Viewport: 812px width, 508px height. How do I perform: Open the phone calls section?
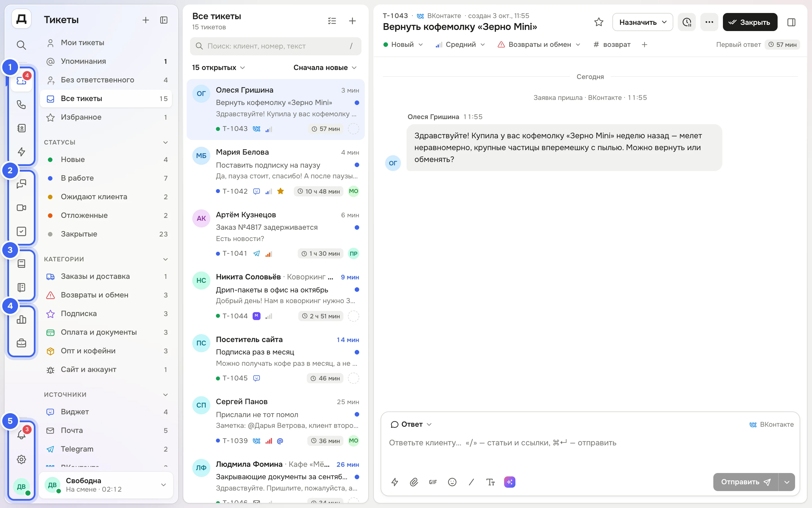21,104
